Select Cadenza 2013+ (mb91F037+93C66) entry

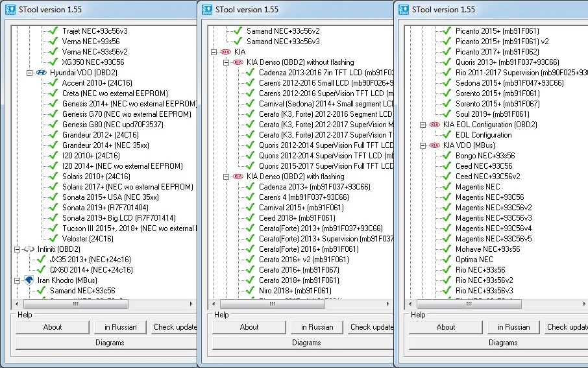(315, 187)
